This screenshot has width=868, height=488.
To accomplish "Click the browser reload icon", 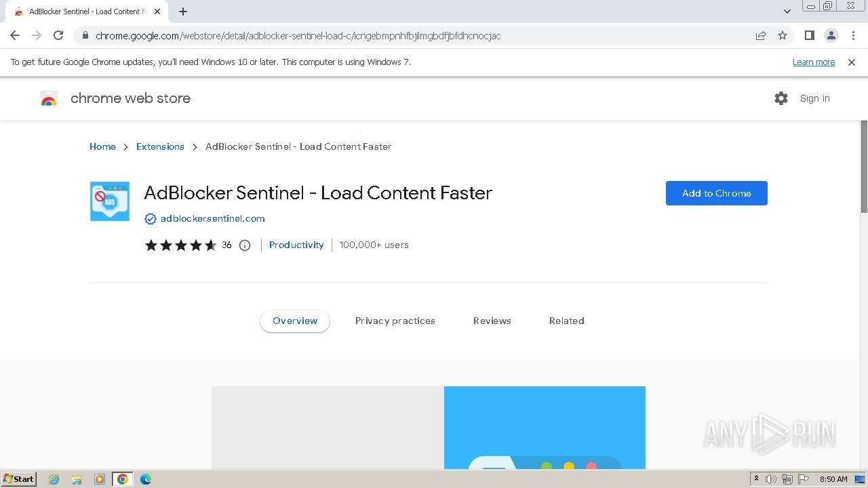I will pyautogui.click(x=58, y=35).
